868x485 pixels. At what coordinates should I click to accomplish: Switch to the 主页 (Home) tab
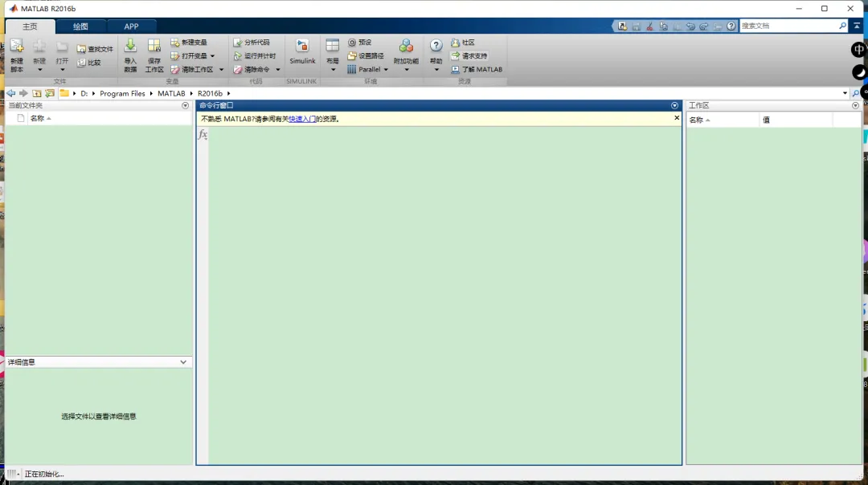(30, 26)
